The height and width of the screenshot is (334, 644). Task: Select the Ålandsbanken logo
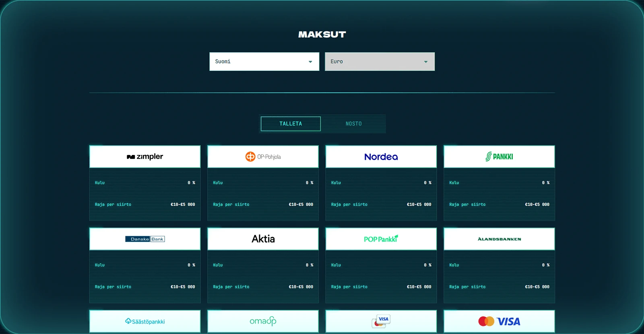click(x=499, y=239)
